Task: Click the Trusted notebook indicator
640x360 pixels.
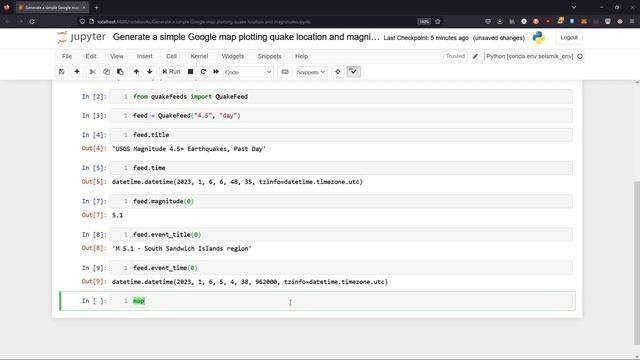Action: pos(455,56)
